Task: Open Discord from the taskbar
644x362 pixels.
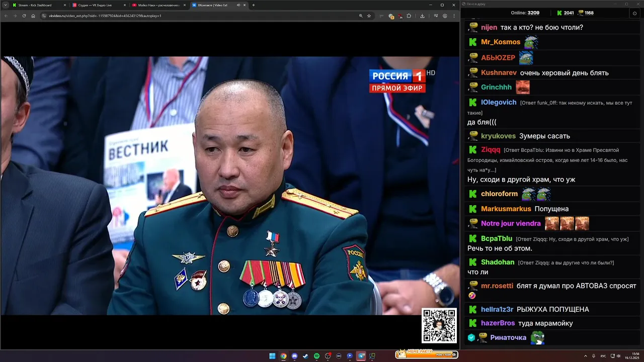Action: (294, 356)
